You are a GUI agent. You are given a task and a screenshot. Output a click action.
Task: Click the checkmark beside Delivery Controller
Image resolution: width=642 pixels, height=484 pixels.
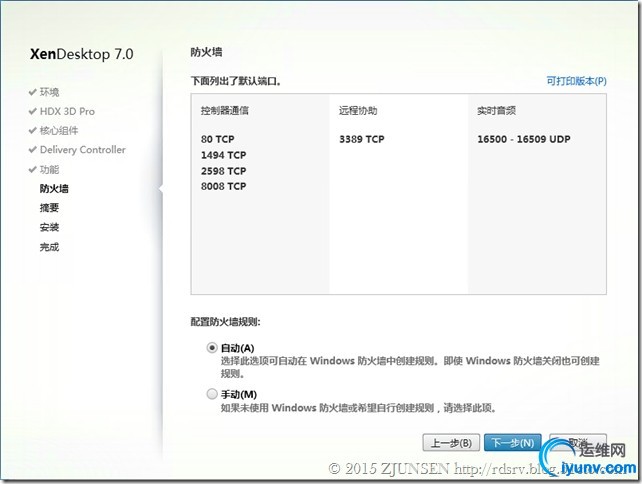pos(33,149)
